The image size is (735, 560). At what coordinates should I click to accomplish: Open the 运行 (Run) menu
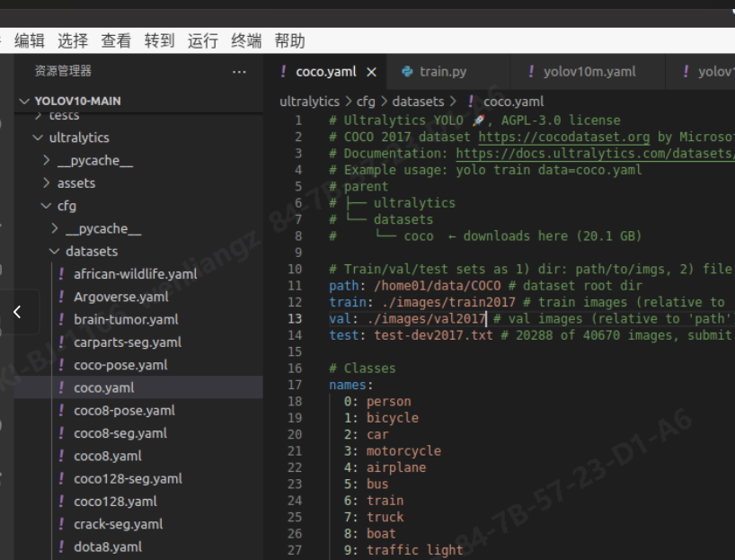pos(202,40)
